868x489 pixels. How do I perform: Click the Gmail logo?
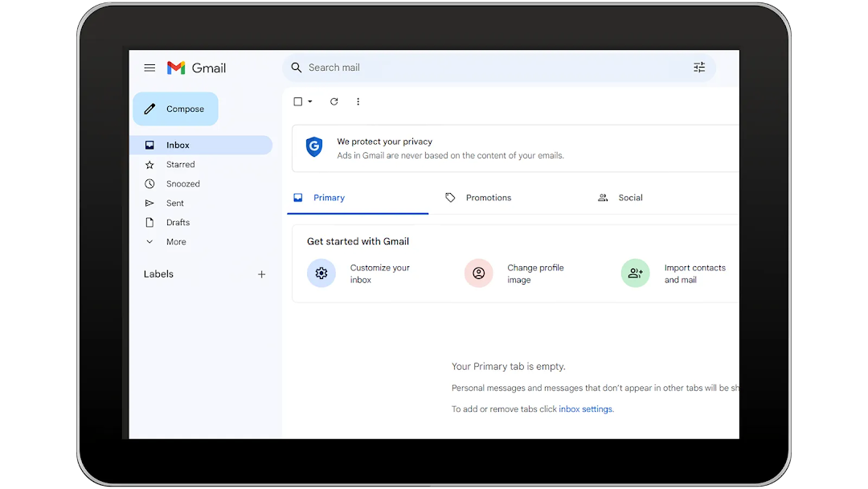click(x=196, y=68)
